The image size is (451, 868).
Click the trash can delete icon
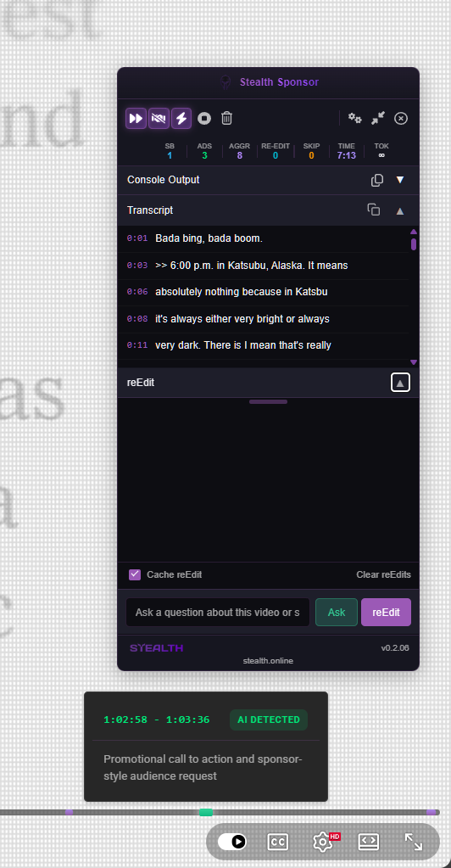(227, 119)
